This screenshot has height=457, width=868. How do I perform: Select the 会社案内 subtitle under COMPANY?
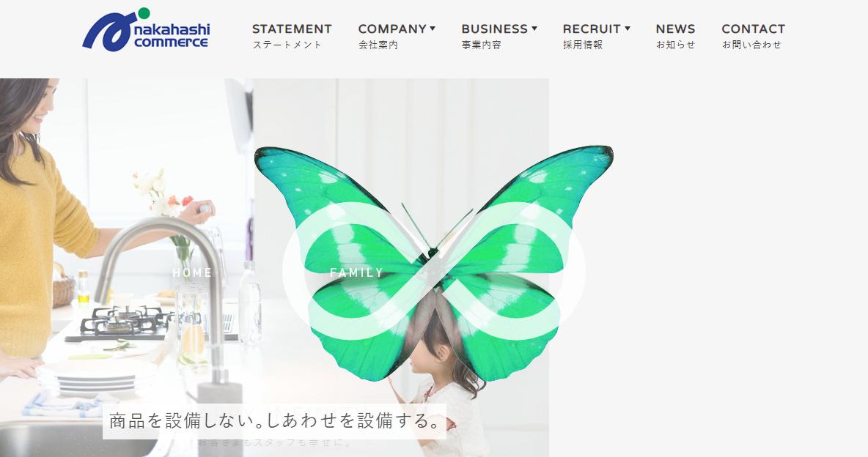click(x=378, y=45)
